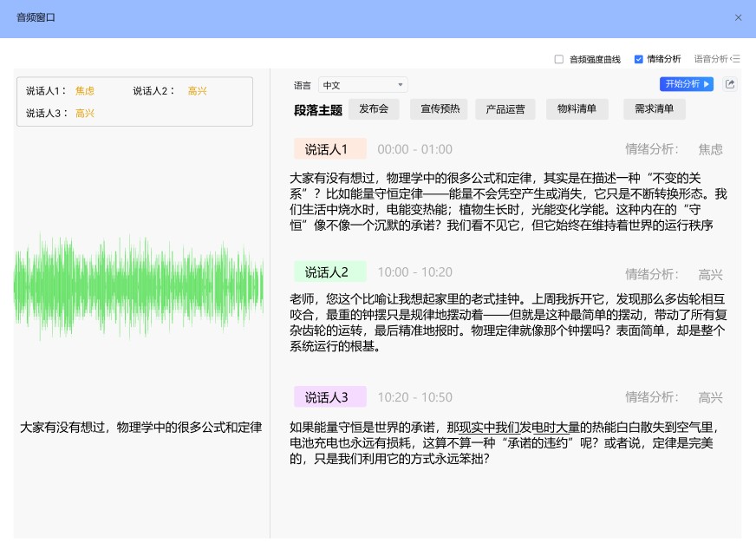Open the 语言 dropdown set to 中文
Image resolution: width=756 pixels, height=543 pixels.
coord(362,85)
